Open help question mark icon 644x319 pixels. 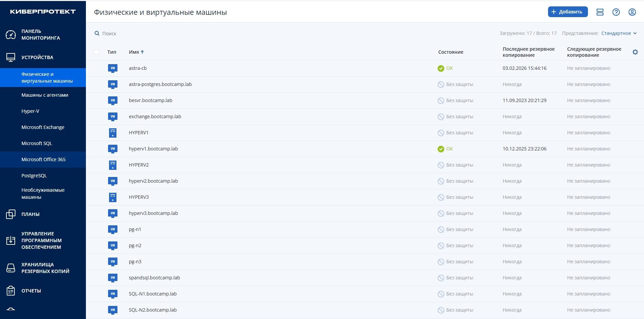[x=616, y=12]
